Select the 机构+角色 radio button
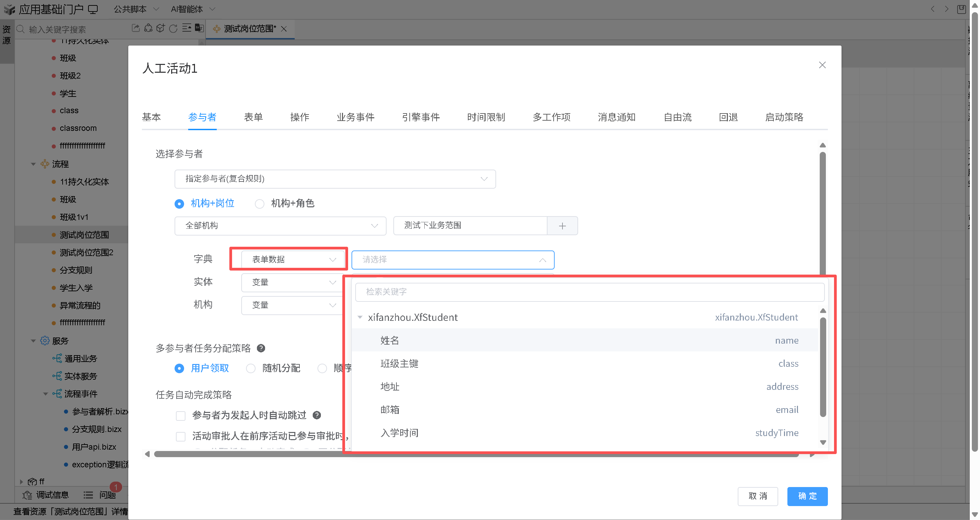The width and height of the screenshot is (980, 520). pyautogui.click(x=259, y=204)
